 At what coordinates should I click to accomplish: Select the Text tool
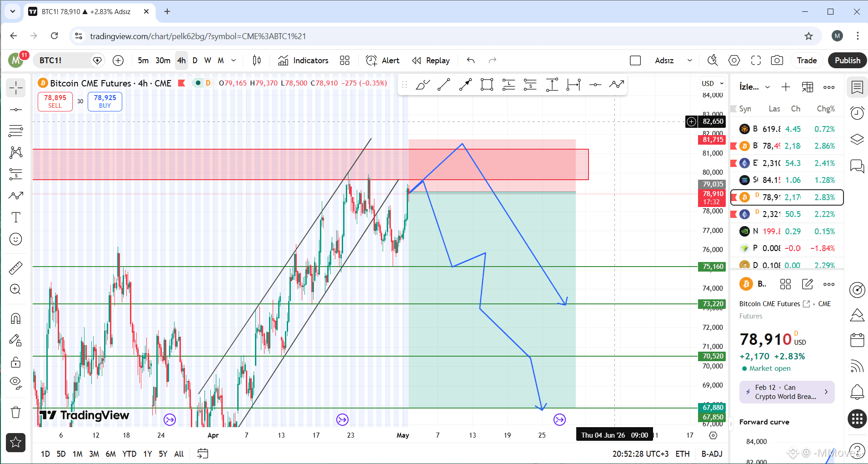click(x=16, y=217)
